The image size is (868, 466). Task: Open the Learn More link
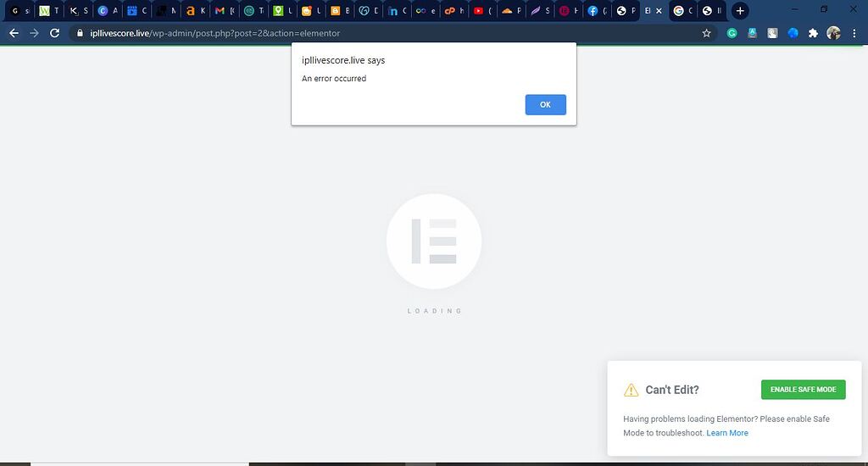pyautogui.click(x=727, y=433)
